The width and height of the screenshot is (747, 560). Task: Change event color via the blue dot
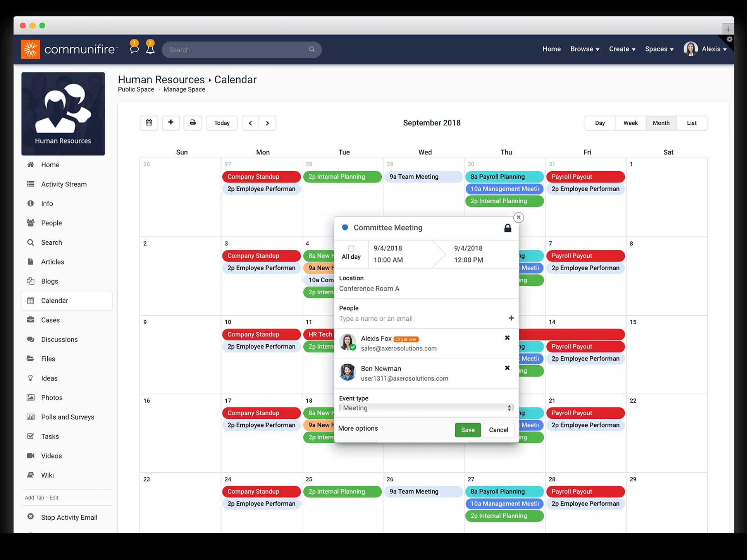tap(344, 228)
